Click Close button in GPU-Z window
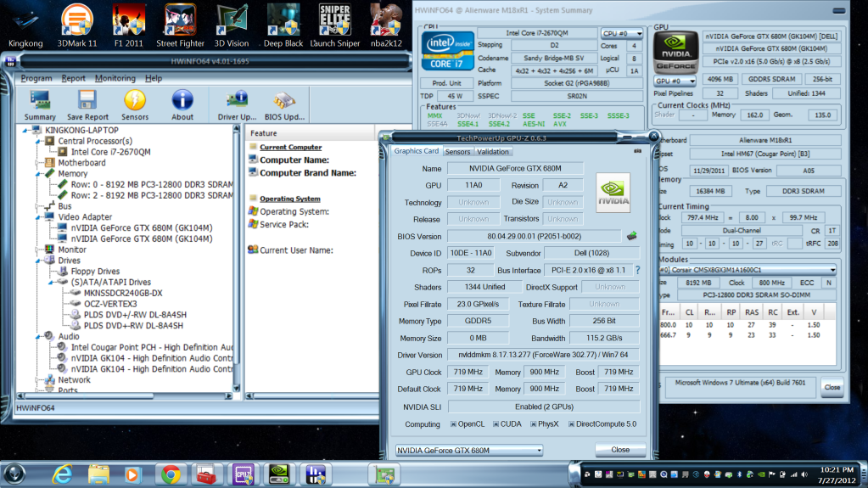Image resolution: width=868 pixels, height=488 pixels. click(x=620, y=450)
